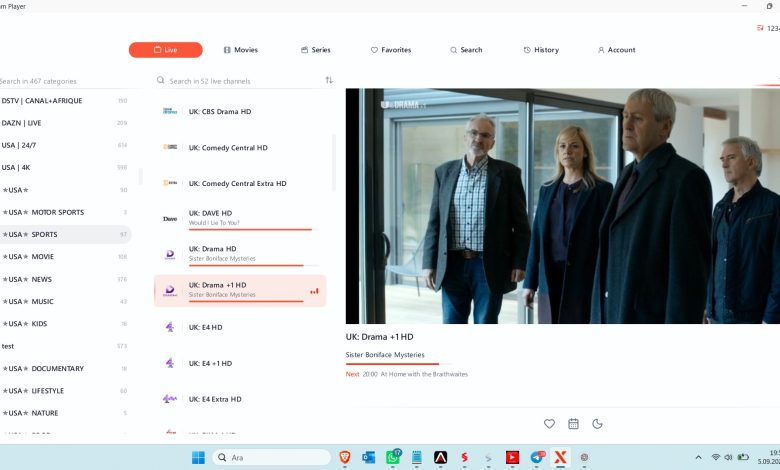This screenshot has height=470, width=780.
Task: Select the UK: E4 HD channel
Action: point(240,327)
